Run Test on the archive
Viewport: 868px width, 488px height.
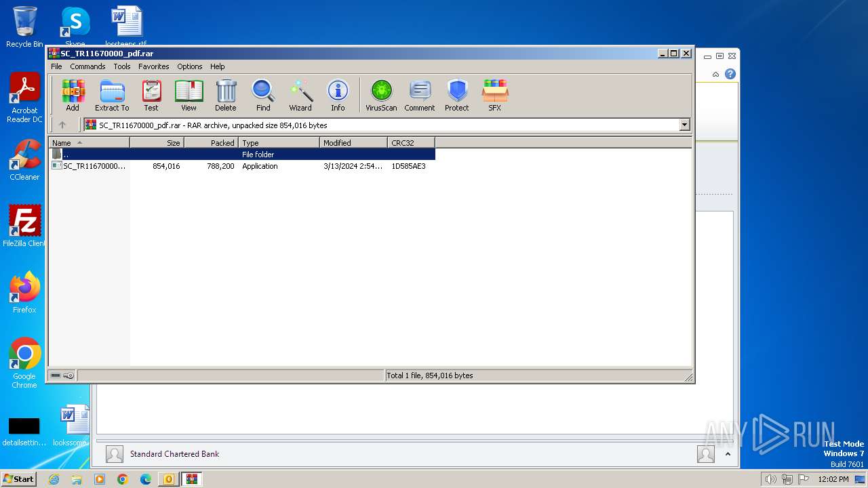point(151,96)
